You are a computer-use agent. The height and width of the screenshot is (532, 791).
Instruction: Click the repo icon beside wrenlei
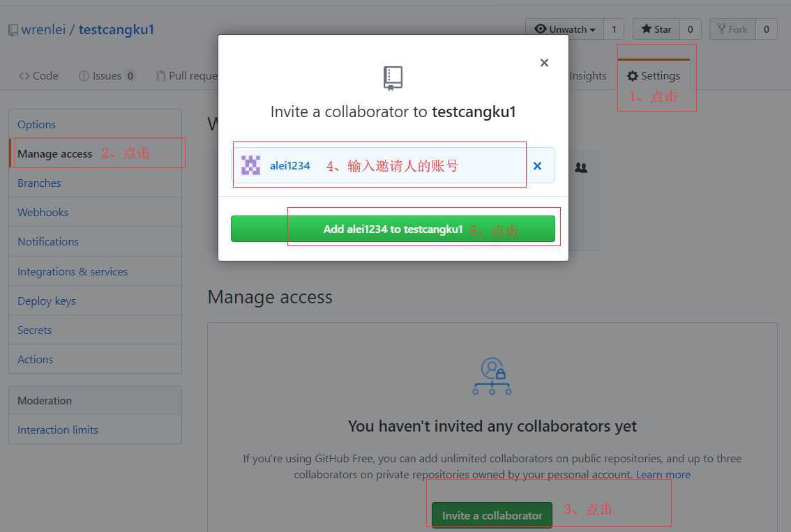(x=13, y=31)
